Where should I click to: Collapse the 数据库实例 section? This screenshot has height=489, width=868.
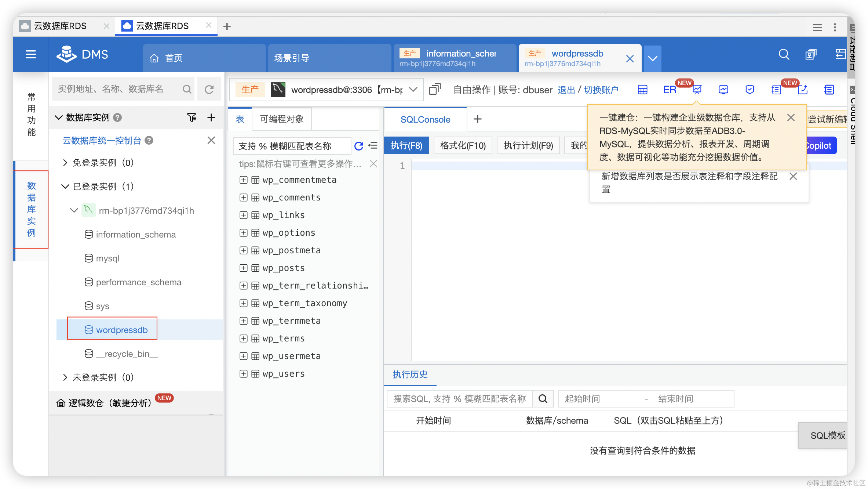[59, 117]
